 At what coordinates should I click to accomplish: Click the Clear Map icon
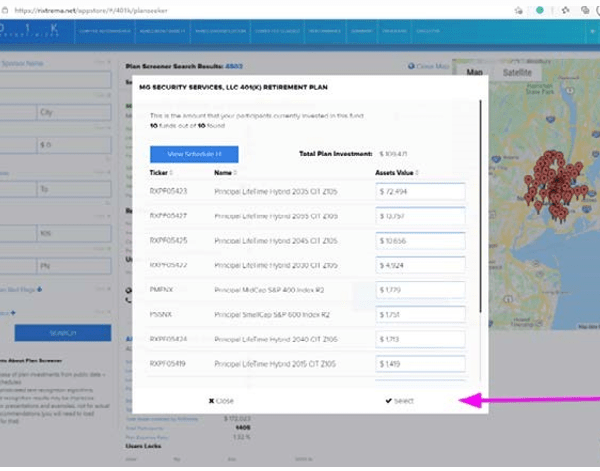click(413, 66)
